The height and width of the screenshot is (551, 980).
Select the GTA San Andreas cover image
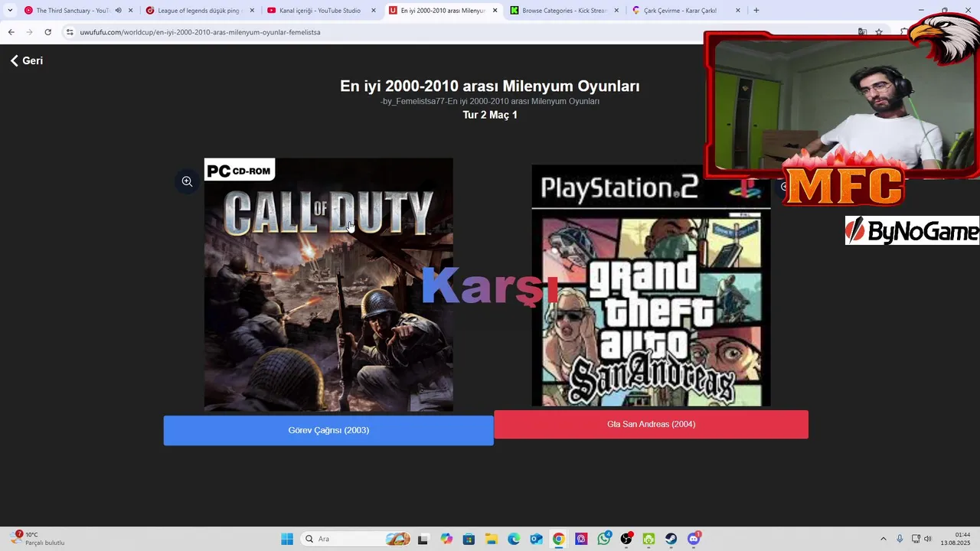tap(651, 285)
